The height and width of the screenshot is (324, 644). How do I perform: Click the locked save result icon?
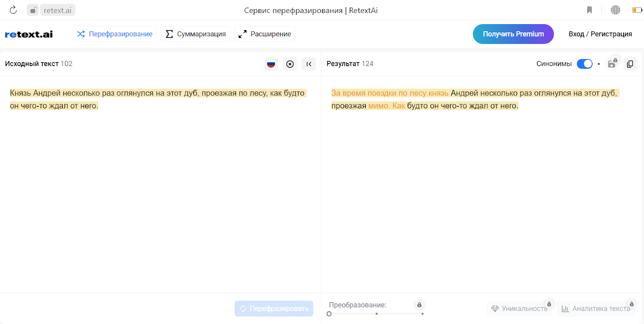point(612,63)
